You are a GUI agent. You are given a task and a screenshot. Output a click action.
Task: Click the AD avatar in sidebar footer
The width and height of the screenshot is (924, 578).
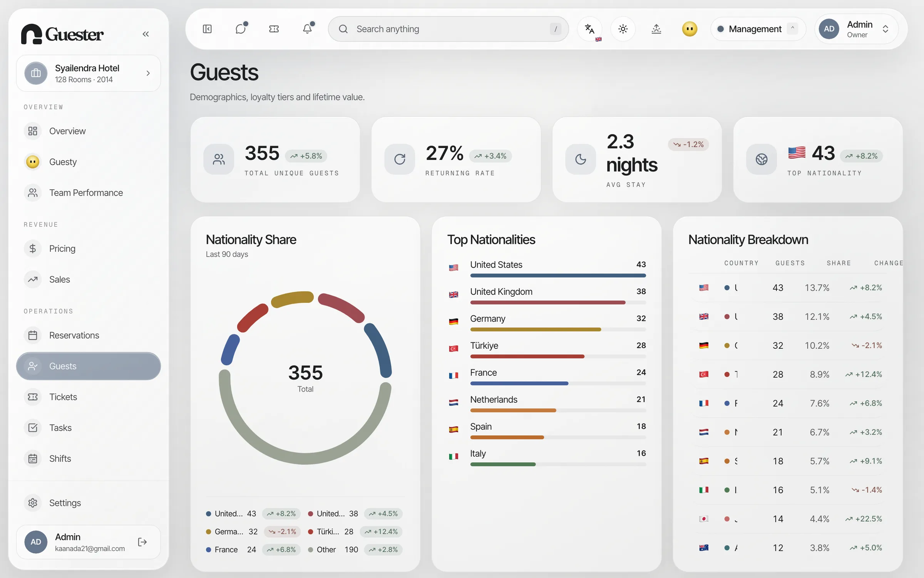36,542
